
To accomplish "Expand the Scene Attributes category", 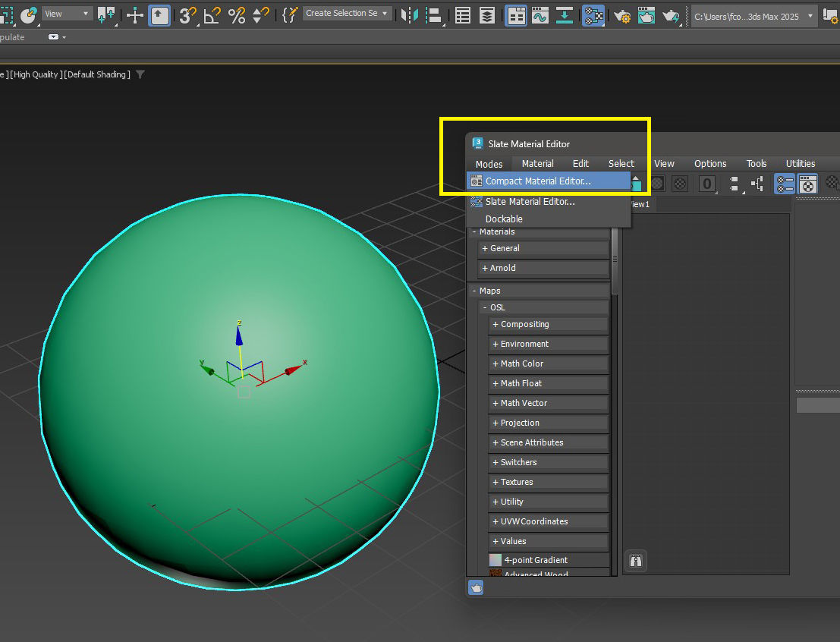I will click(x=549, y=442).
